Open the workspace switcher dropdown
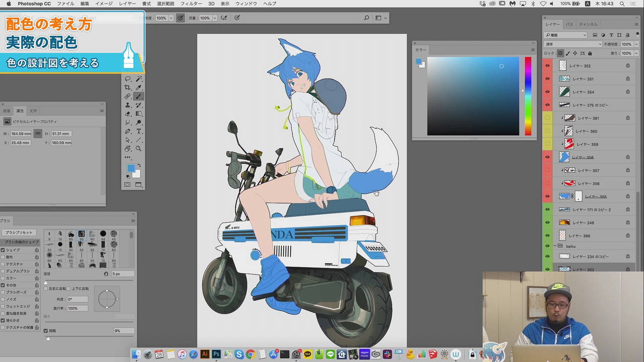644x362 pixels. point(381,18)
